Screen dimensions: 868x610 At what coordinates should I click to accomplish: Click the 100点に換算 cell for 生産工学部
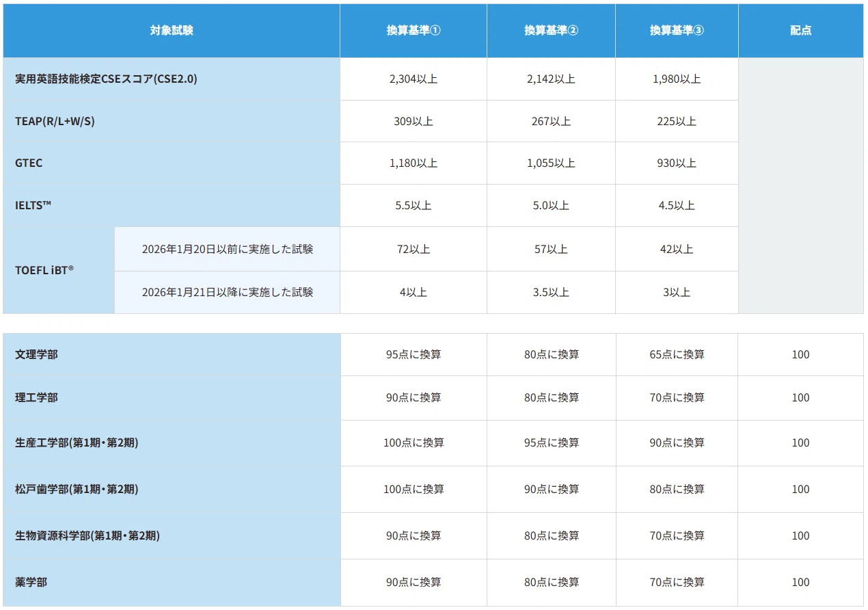tap(413, 442)
